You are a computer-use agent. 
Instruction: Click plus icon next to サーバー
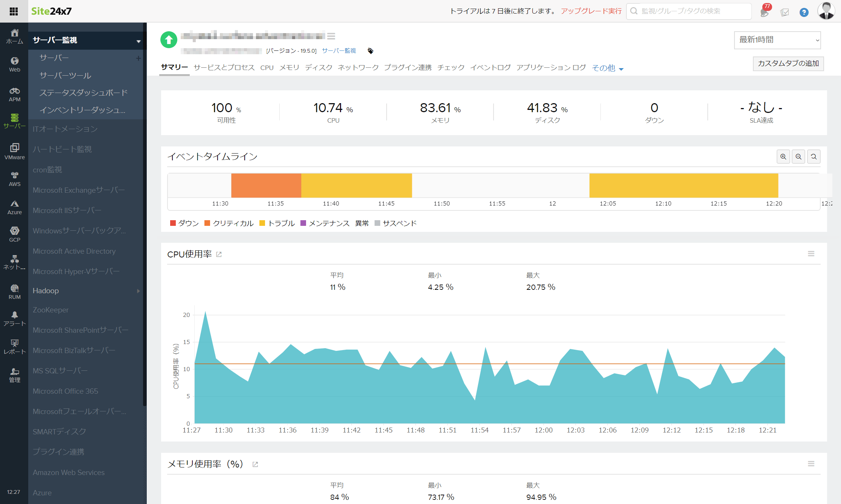[138, 58]
